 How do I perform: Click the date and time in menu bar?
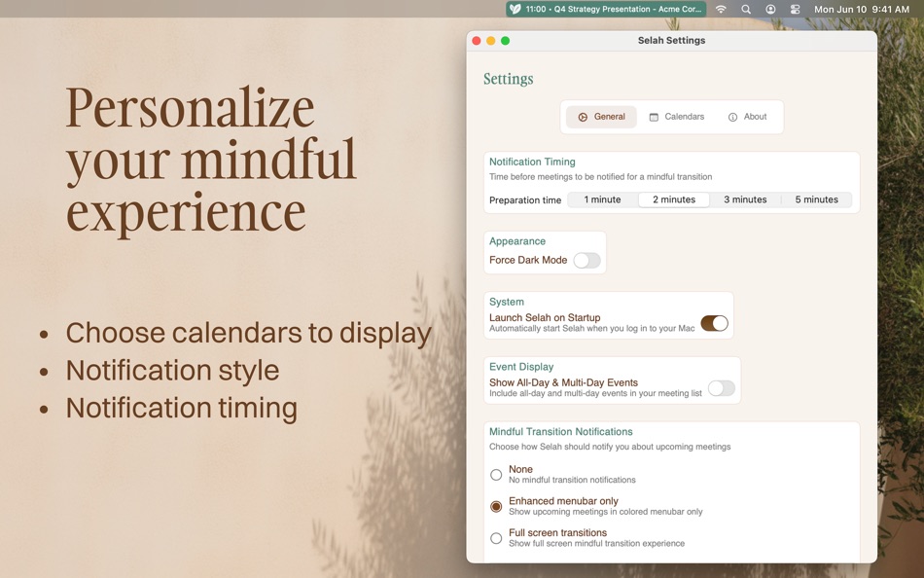(861, 10)
